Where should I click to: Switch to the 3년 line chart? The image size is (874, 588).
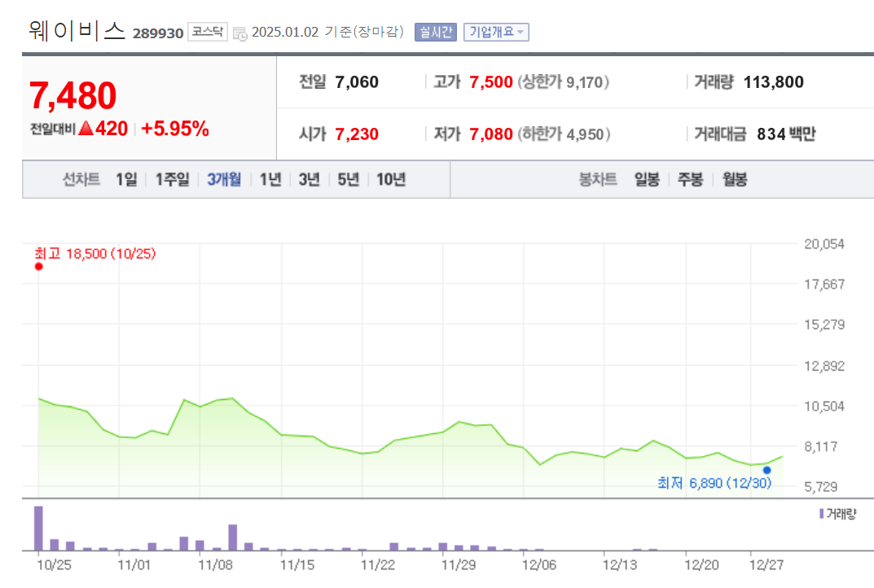[309, 179]
